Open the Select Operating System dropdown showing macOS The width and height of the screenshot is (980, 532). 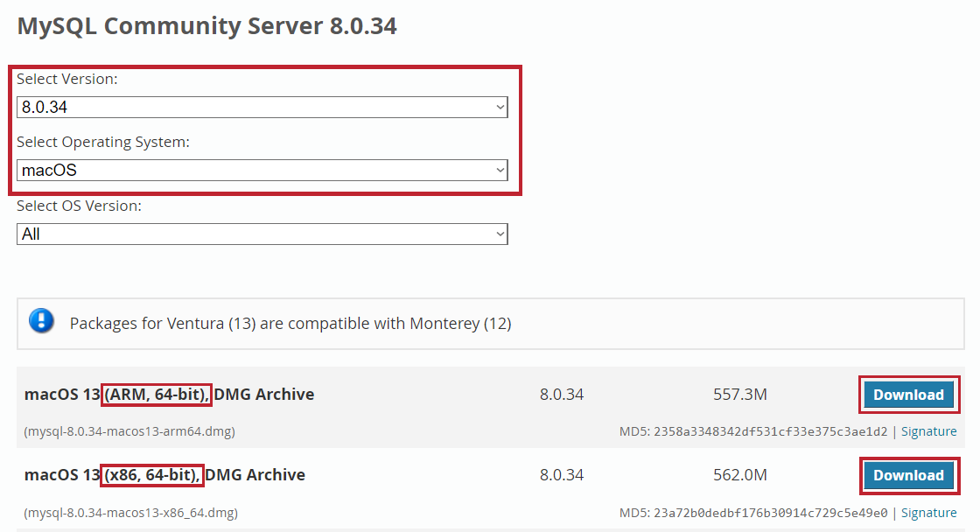[x=262, y=170]
